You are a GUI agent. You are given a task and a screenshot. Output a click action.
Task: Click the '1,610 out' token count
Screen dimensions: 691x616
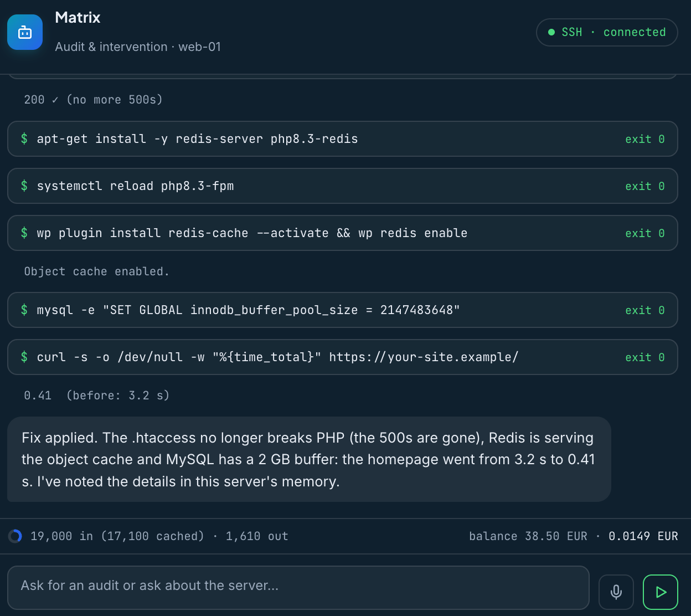257,536
